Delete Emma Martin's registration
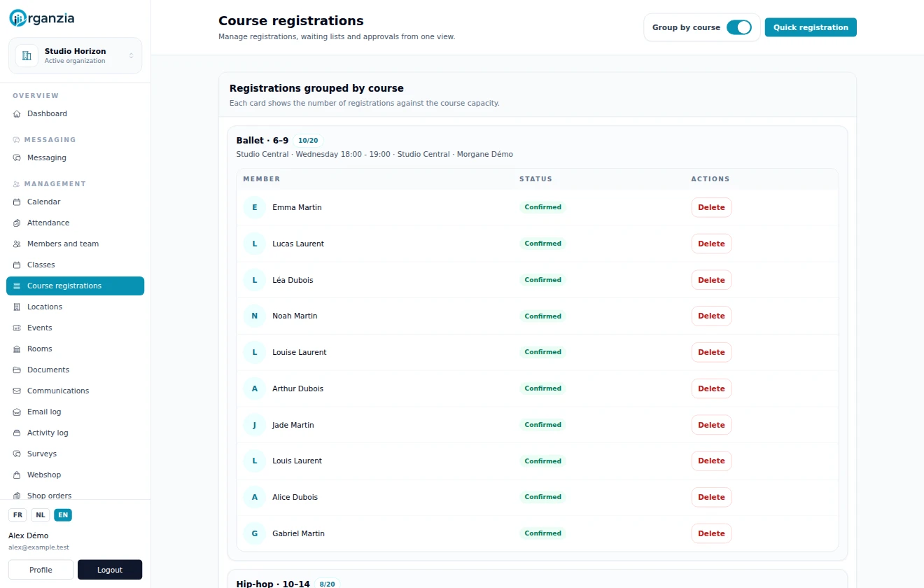The image size is (924, 588). 711,207
